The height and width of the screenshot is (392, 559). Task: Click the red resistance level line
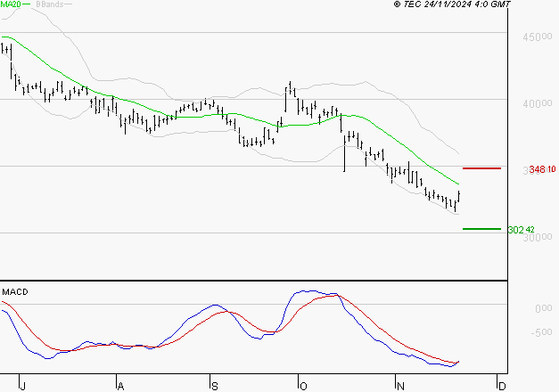[481, 168]
